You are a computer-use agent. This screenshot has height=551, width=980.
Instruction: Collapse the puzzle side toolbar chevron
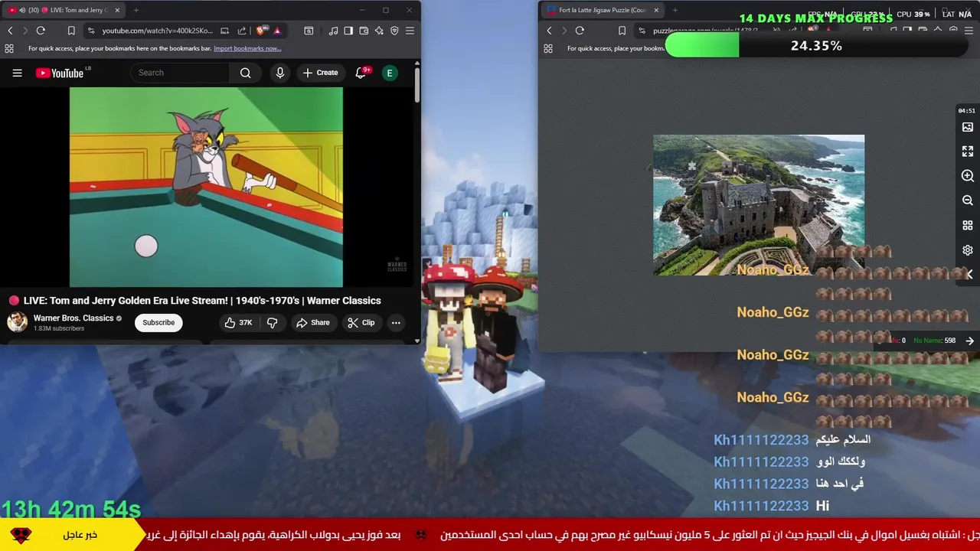pyautogui.click(x=969, y=274)
